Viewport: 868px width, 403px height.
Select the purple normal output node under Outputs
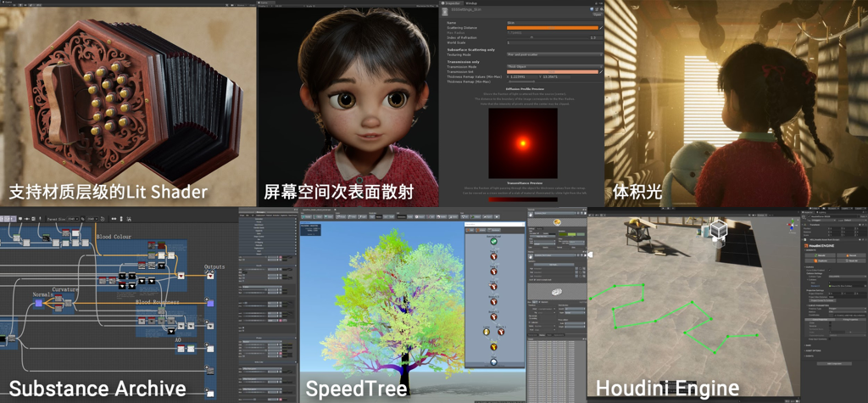210,303
